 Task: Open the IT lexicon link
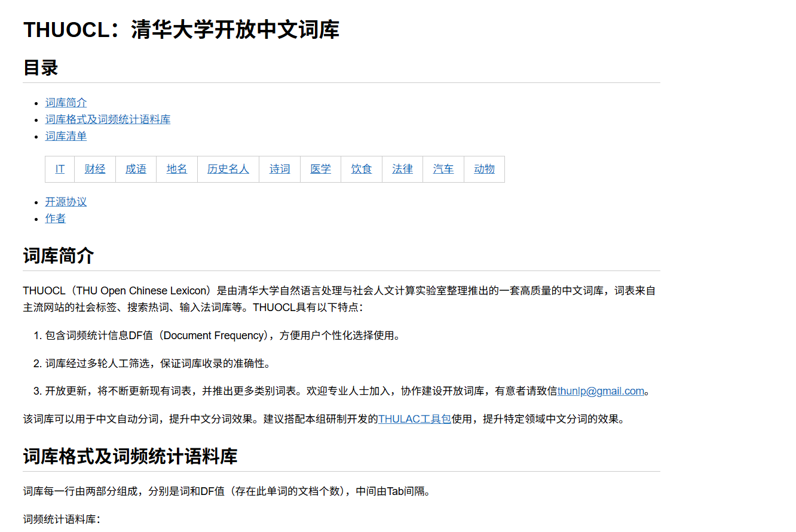(60, 169)
